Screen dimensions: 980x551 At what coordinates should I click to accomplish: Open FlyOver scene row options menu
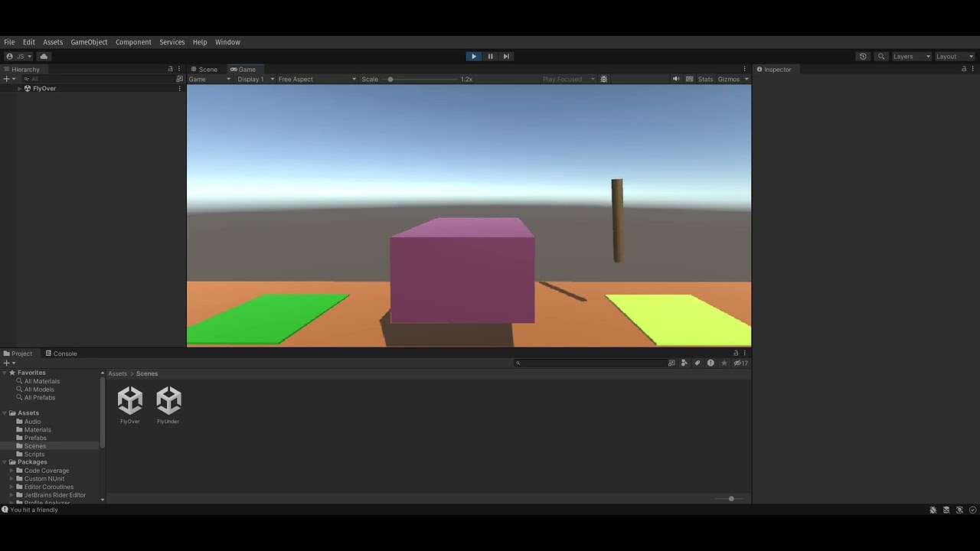coord(180,88)
